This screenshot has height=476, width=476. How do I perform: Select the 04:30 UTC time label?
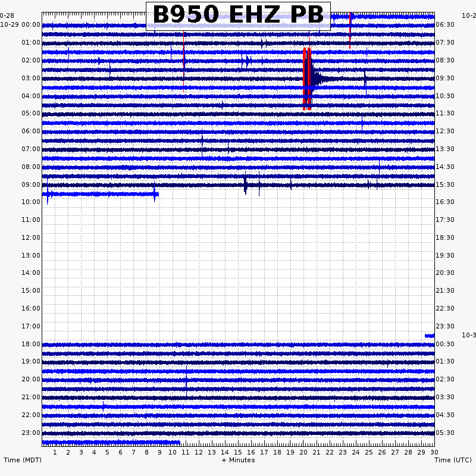click(445, 415)
